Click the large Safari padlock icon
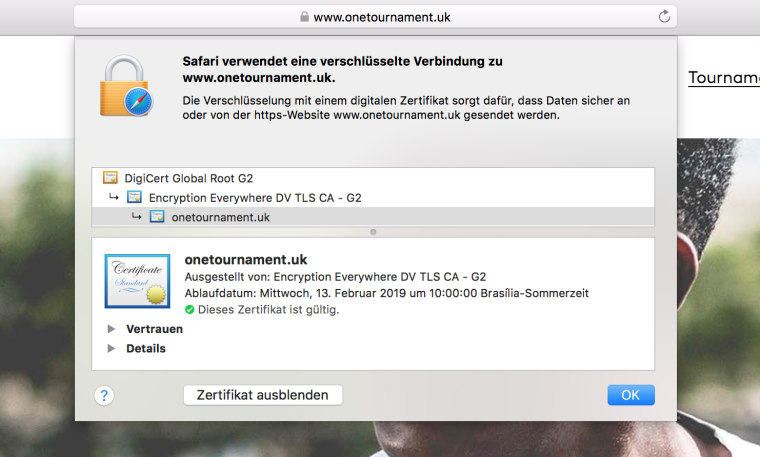 [129, 86]
